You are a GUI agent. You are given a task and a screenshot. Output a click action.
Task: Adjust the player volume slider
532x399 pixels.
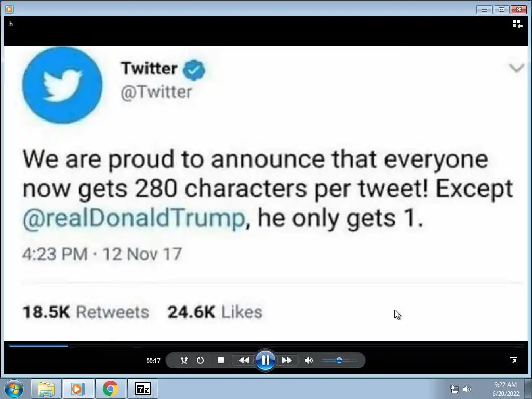339,361
